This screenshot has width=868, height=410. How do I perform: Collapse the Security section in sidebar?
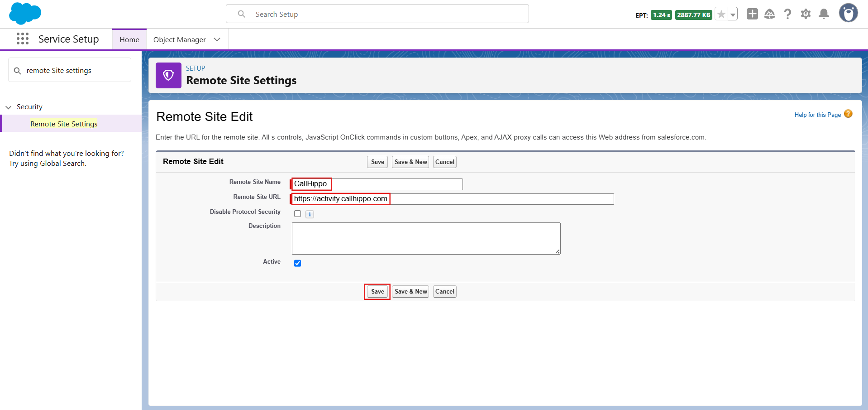point(9,107)
